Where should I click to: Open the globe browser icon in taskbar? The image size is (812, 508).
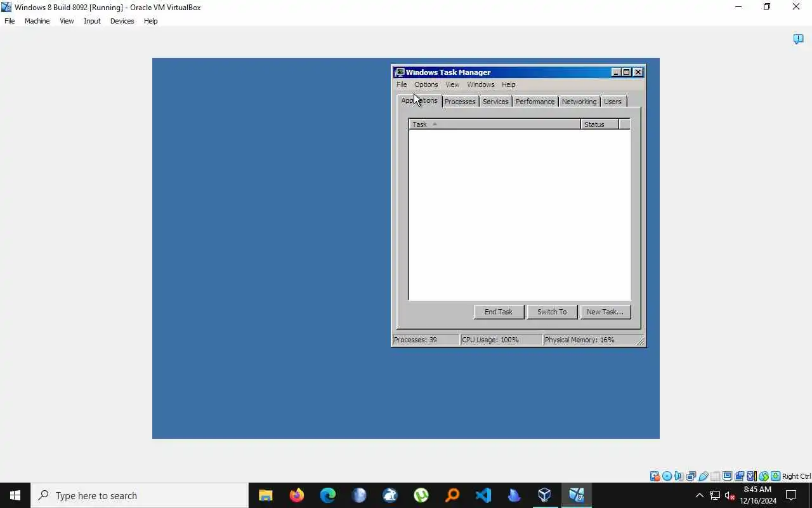(x=359, y=495)
